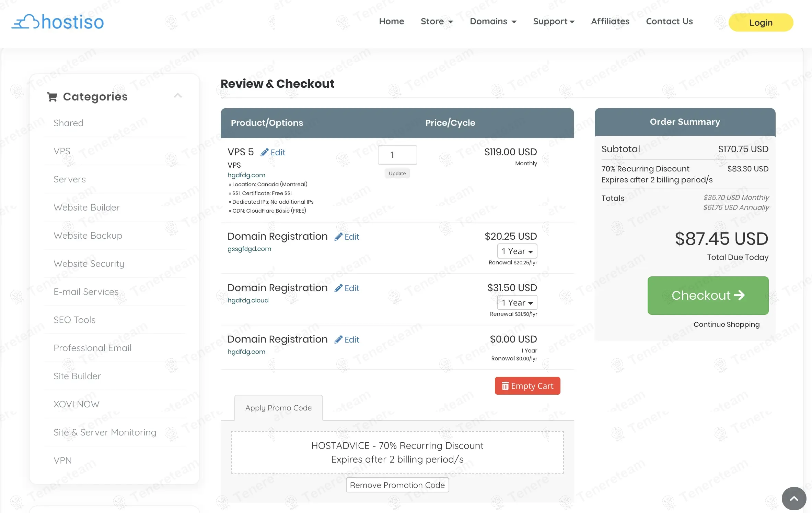Open the Website Security category
This screenshot has width=812, height=513.
[x=89, y=264]
